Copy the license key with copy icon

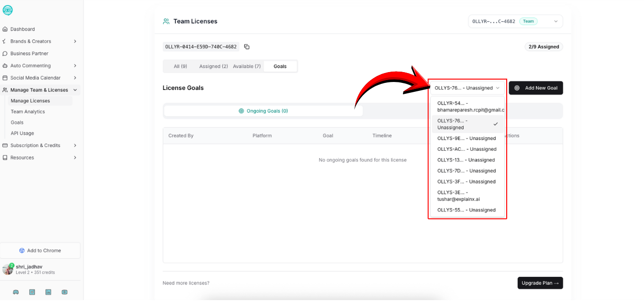pos(247,47)
